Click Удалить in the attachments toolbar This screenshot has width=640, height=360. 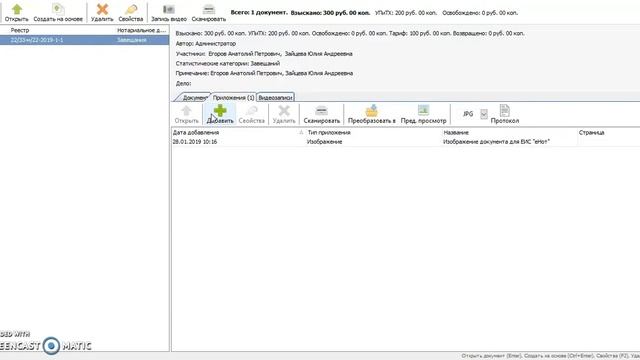(x=284, y=114)
